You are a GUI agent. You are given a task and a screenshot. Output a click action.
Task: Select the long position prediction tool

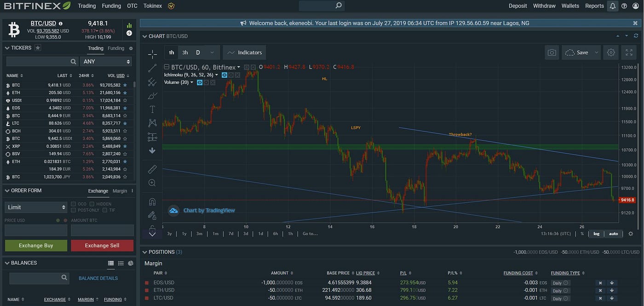152,137
